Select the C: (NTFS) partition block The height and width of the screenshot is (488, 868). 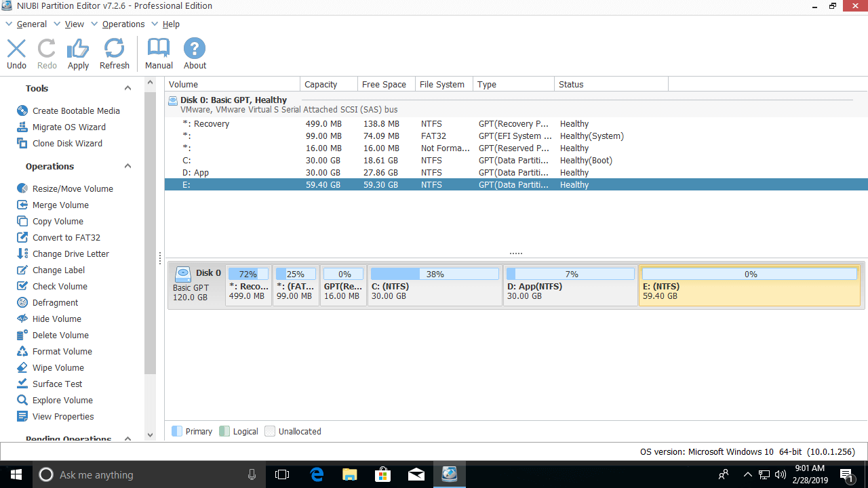(x=434, y=285)
